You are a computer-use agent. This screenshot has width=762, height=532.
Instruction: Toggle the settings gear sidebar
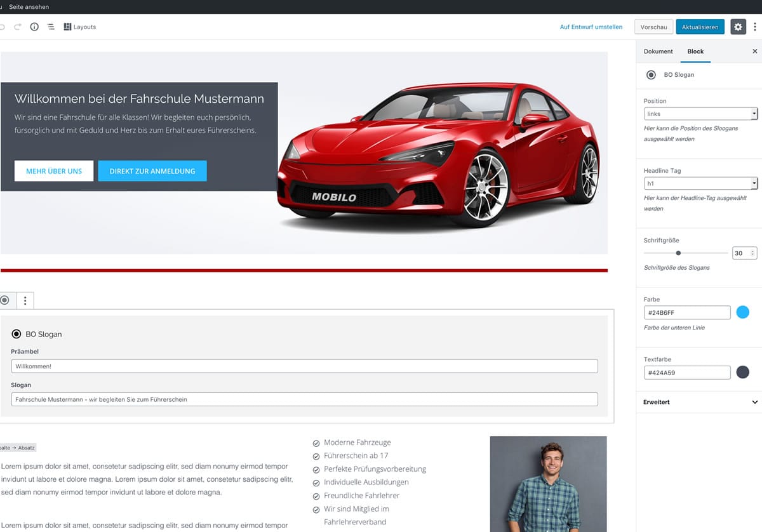[737, 27]
